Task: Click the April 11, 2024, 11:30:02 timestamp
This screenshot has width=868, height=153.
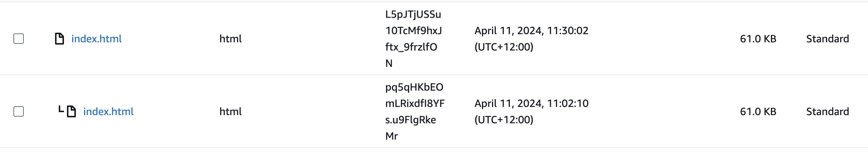Action: 531,30
